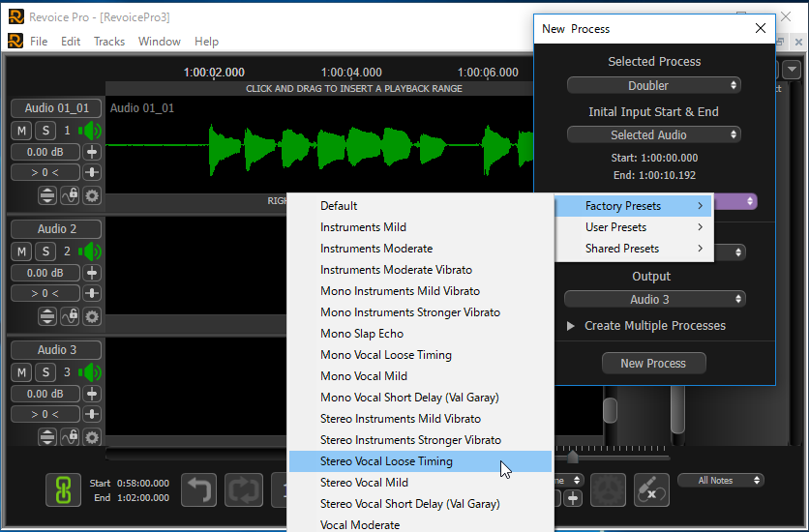Solo track Audio 2
Screen dimensions: 809x532
tap(45, 251)
